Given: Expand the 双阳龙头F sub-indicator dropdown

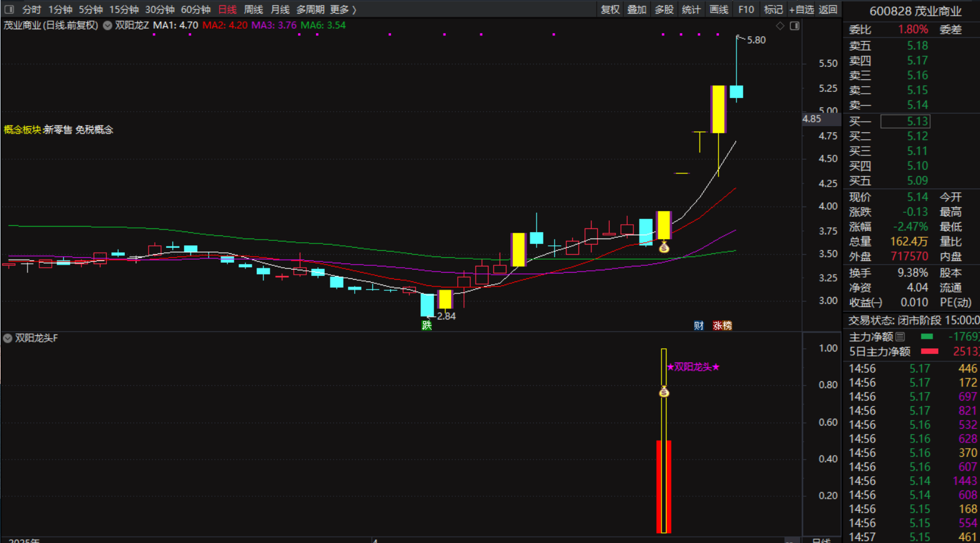Looking at the screenshot, I should 7,338.
